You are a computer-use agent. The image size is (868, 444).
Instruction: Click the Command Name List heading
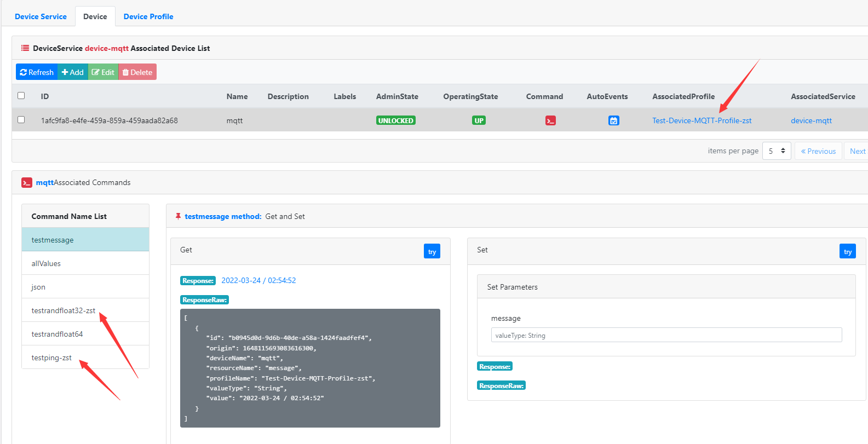(x=69, y=216)
